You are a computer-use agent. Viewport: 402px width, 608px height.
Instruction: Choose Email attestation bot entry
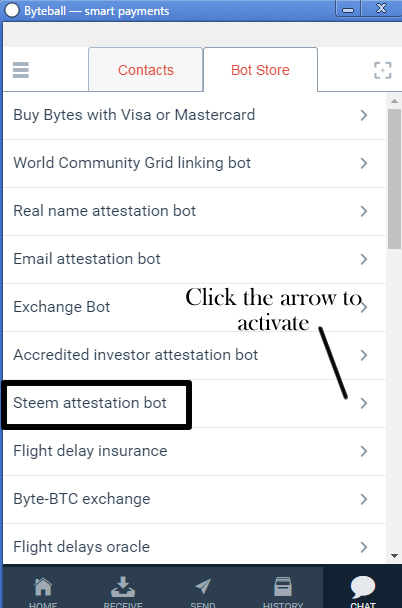195,259
